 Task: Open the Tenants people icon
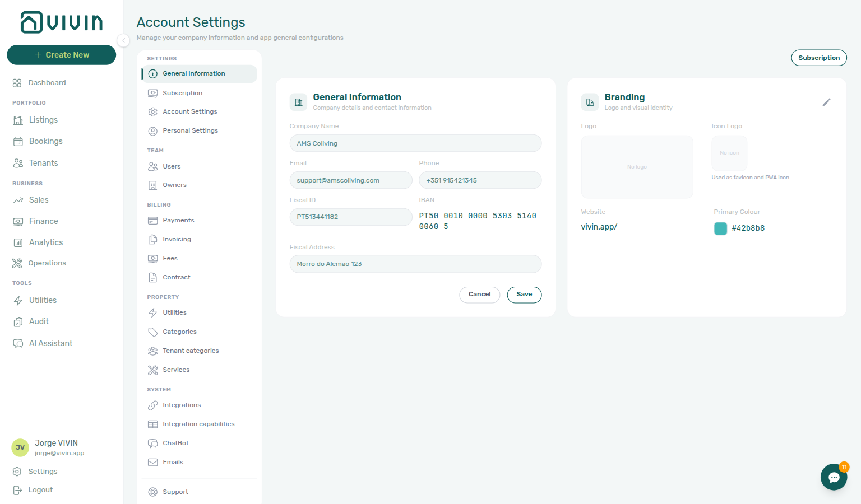18,163
